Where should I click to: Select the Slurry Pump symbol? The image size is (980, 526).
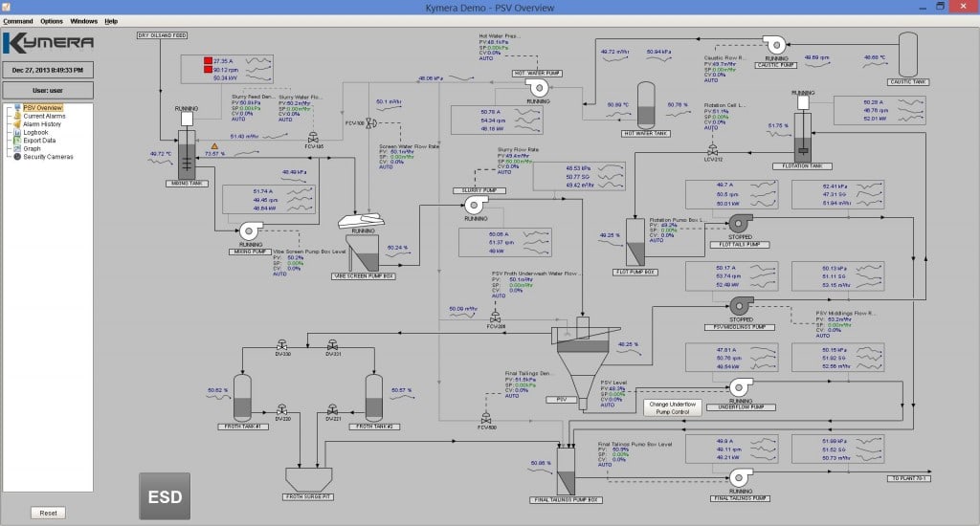[x=475, y=205]
